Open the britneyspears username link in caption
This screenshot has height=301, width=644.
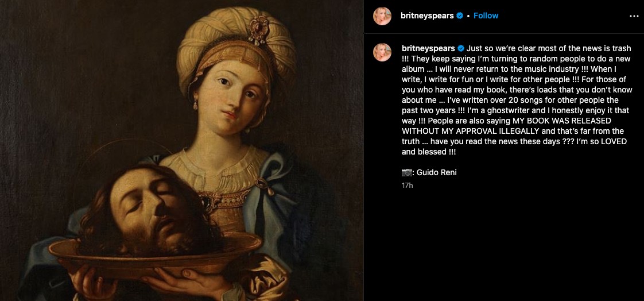click(x=428, y=48)
